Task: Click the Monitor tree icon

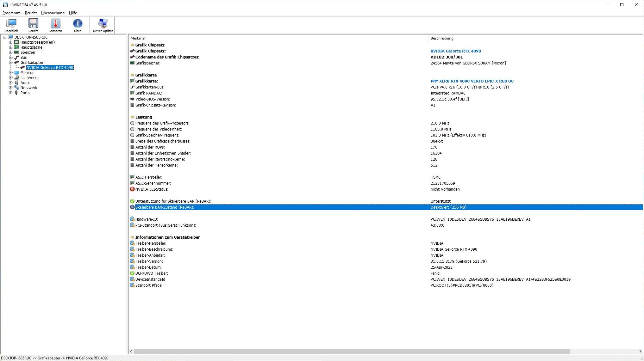Action: pos(16,73)
